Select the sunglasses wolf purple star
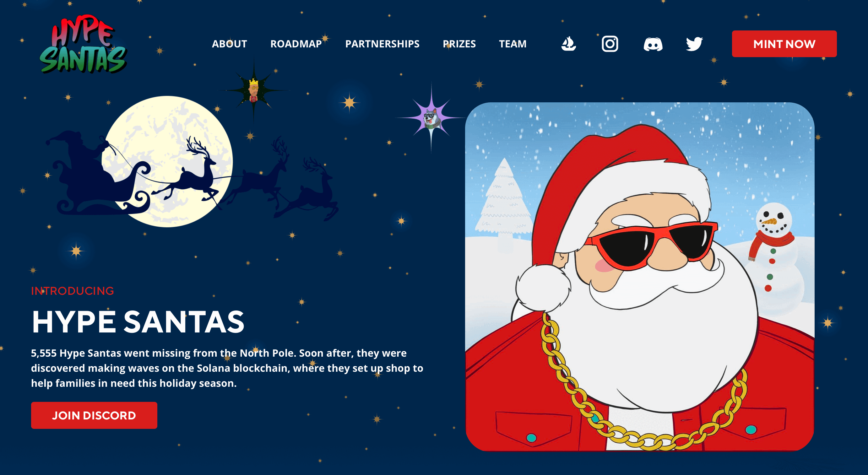 pos(431,118)
